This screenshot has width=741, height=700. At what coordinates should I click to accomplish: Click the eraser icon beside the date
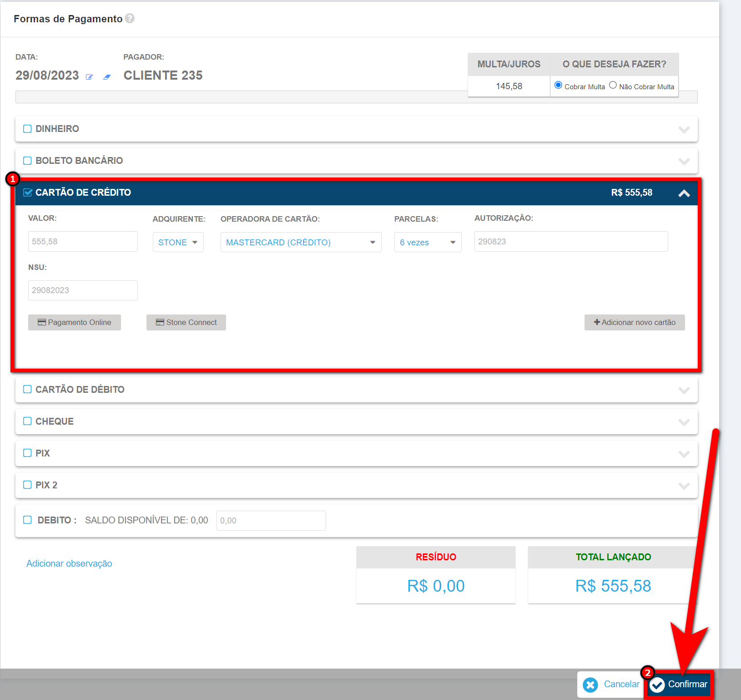click(x=107, y=77)
